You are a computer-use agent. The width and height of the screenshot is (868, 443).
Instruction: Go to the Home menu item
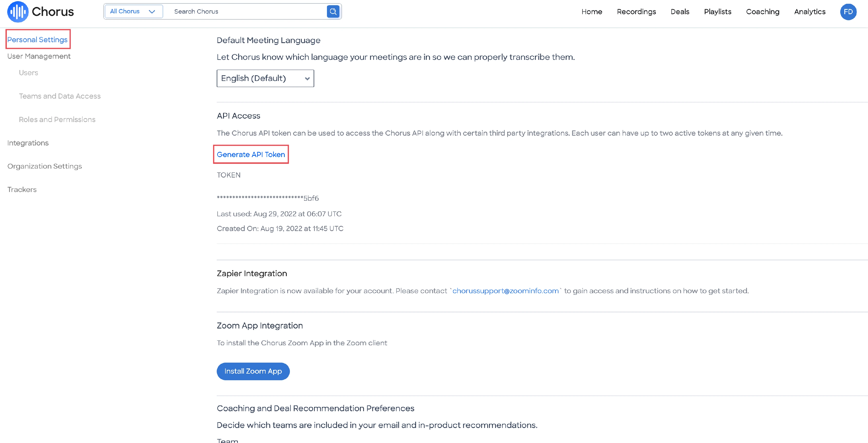point(591,12)
